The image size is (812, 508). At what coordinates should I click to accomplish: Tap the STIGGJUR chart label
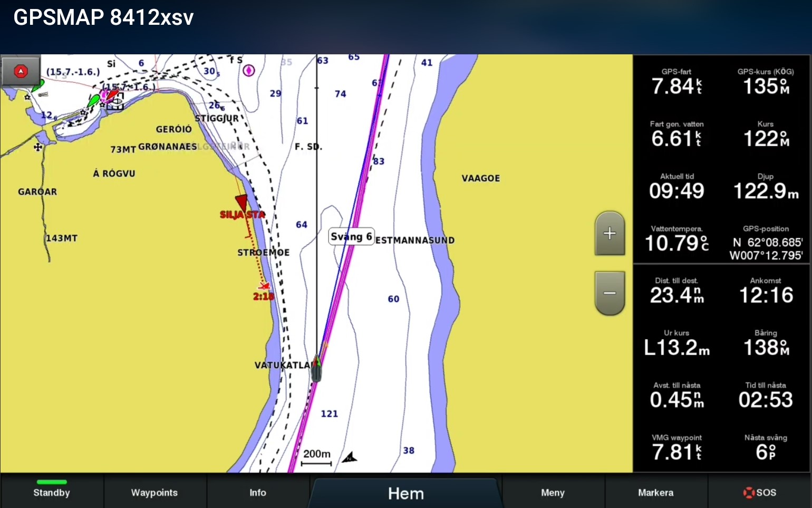click(217, 118)
